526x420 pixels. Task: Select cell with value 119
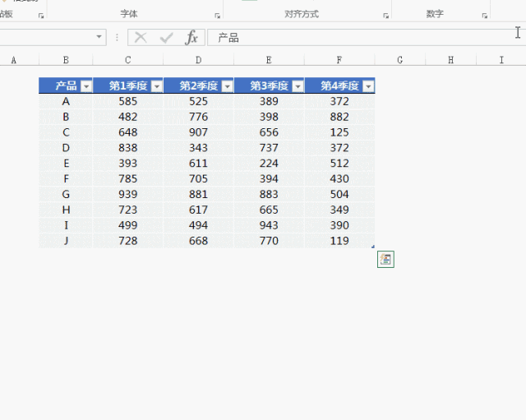click(339, 241)
